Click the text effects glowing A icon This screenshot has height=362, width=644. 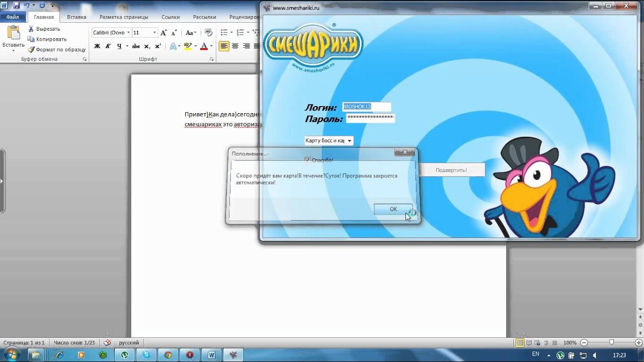point(173,46)
